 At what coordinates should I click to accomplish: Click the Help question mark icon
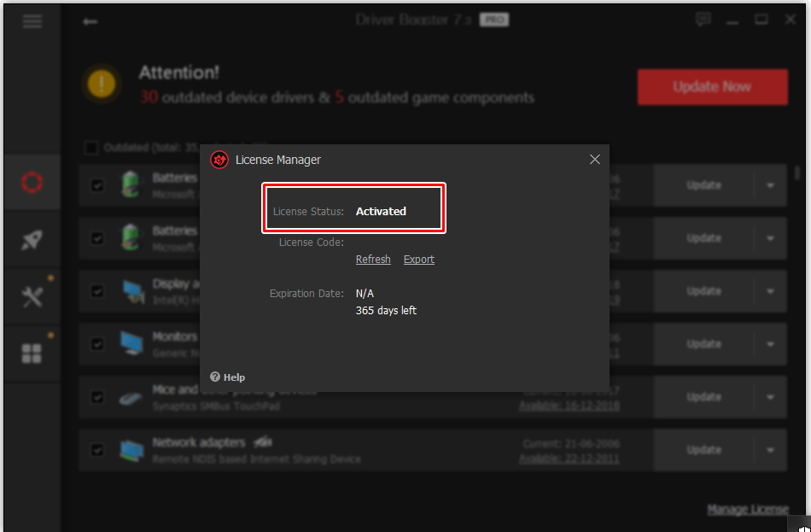pyautogui.click(x=215, y=377)
